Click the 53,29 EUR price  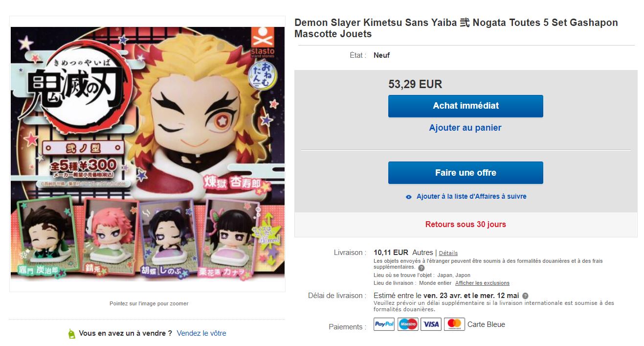tap(415, 84)
